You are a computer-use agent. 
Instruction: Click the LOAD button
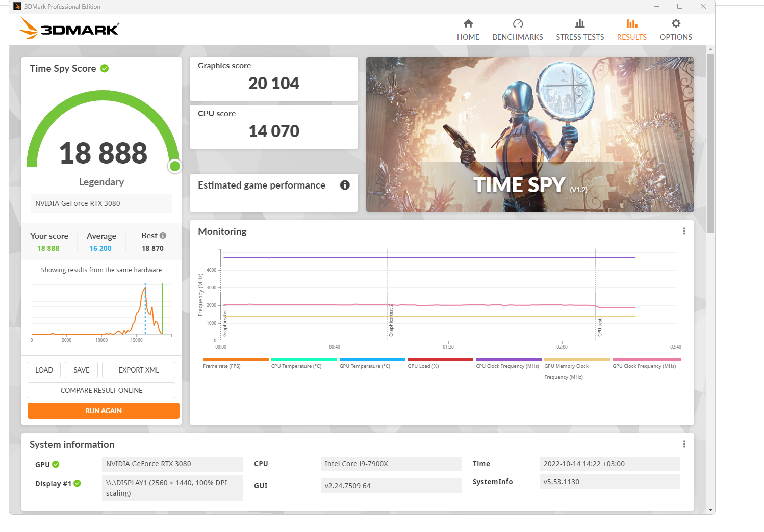44,370
